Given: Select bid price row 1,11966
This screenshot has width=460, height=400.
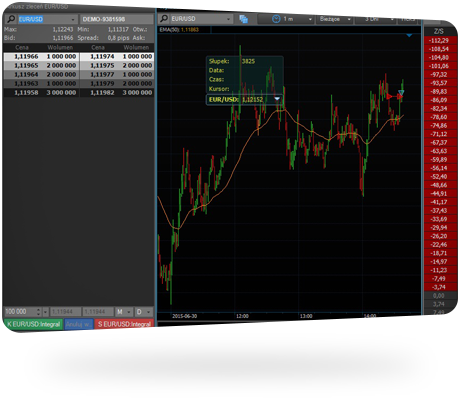Looking at the screenshot, I should point(41,56).
